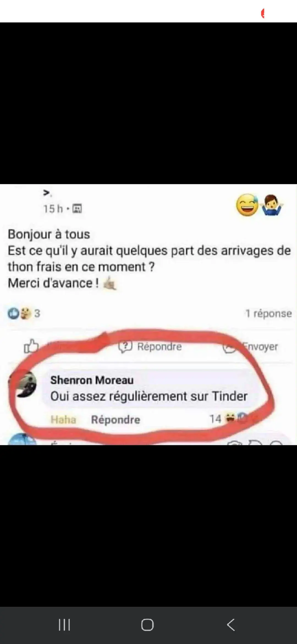The height and width of the screenshot is (644, 297).
Task: Click the Shenron Moreau name
Action: [92, 380]
